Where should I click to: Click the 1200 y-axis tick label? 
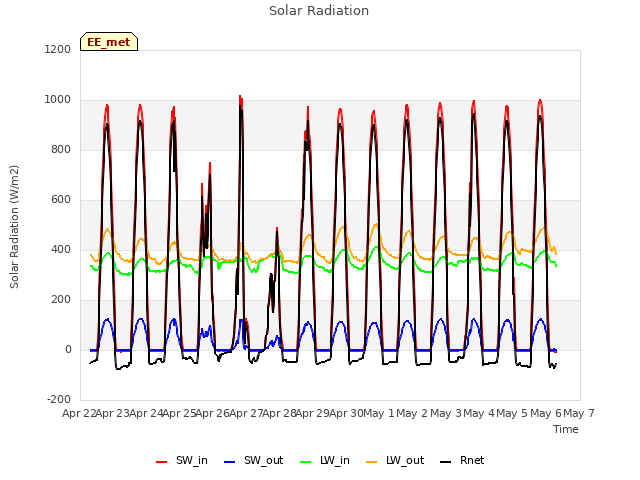58,49
